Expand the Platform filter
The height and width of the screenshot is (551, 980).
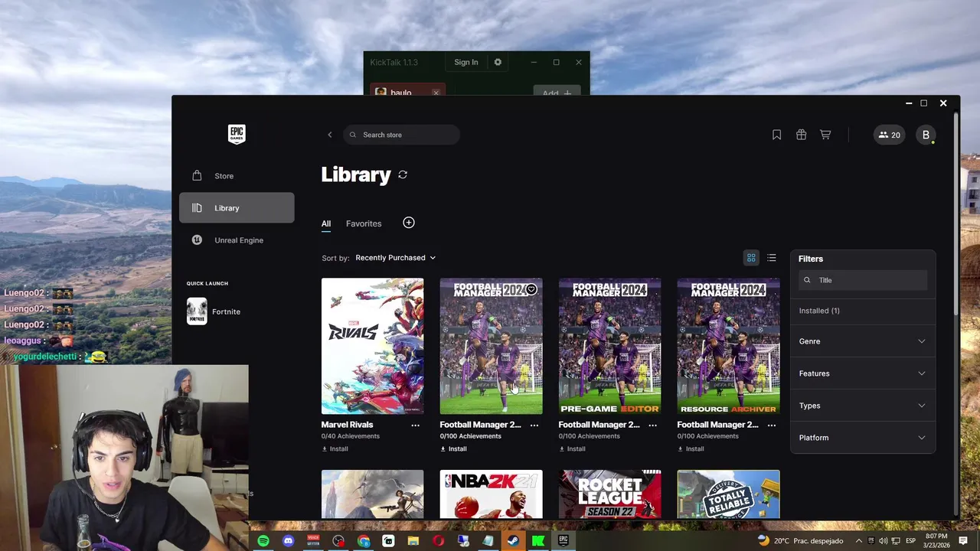(x=862, y=438)
